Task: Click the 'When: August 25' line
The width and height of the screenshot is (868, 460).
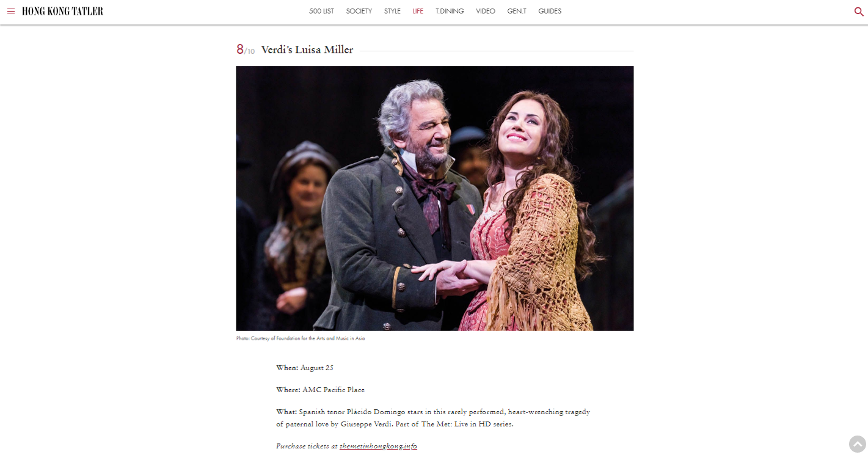Action: click(x=305, y=368)
